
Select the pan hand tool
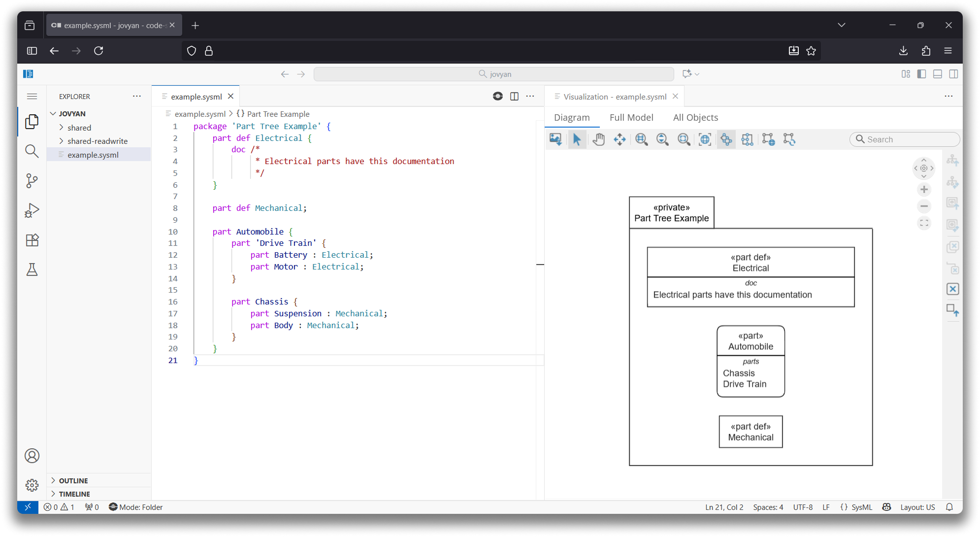click(x=598, y=139)
